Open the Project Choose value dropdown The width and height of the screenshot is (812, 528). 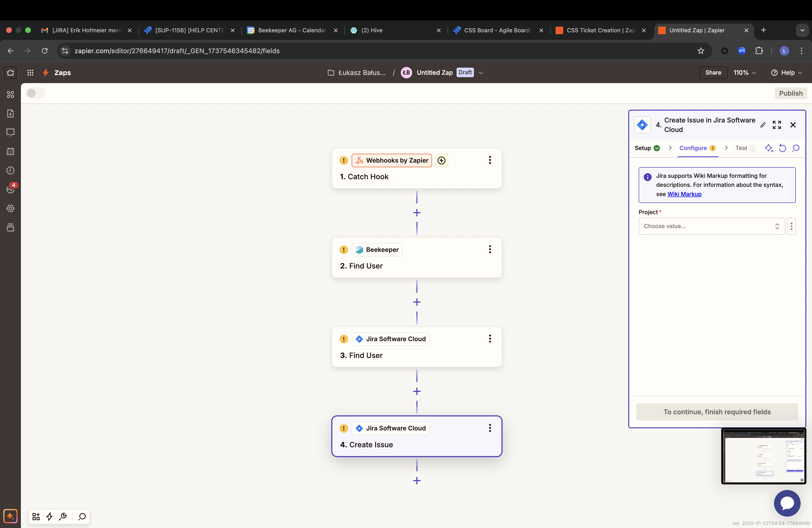pos(712,226)
